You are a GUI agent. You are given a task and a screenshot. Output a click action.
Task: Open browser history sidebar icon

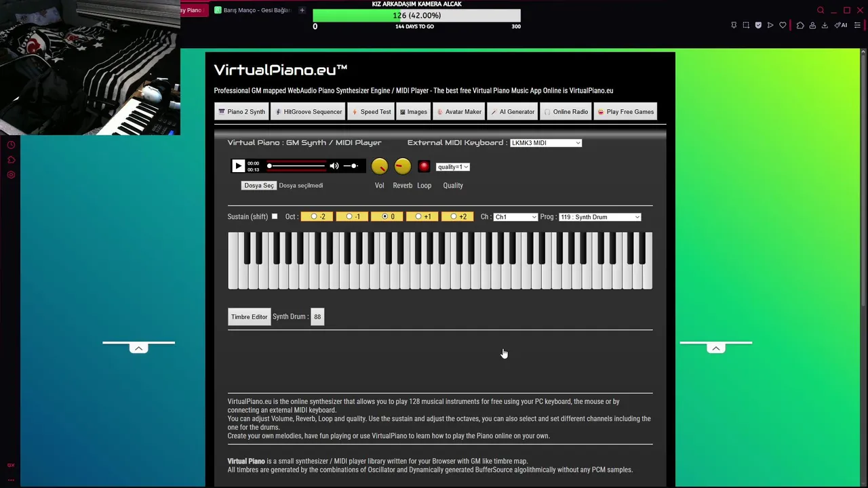(11, 145)
